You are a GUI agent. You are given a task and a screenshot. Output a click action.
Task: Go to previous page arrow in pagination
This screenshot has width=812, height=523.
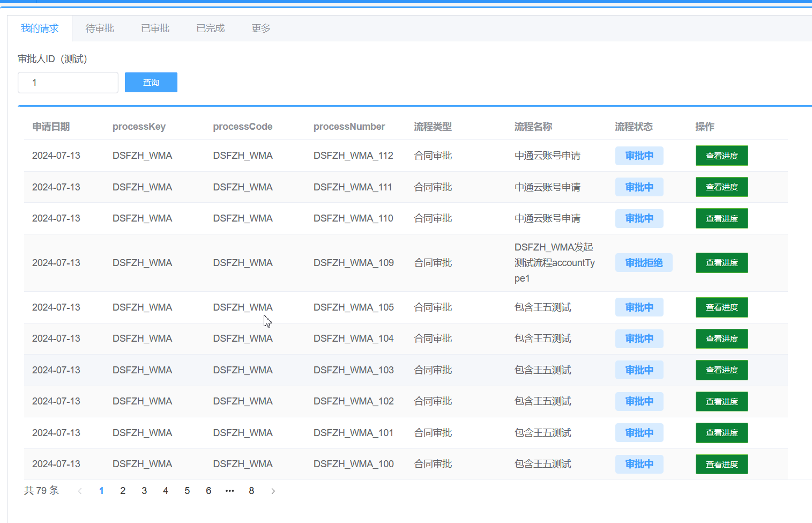[x=80, y=491]
